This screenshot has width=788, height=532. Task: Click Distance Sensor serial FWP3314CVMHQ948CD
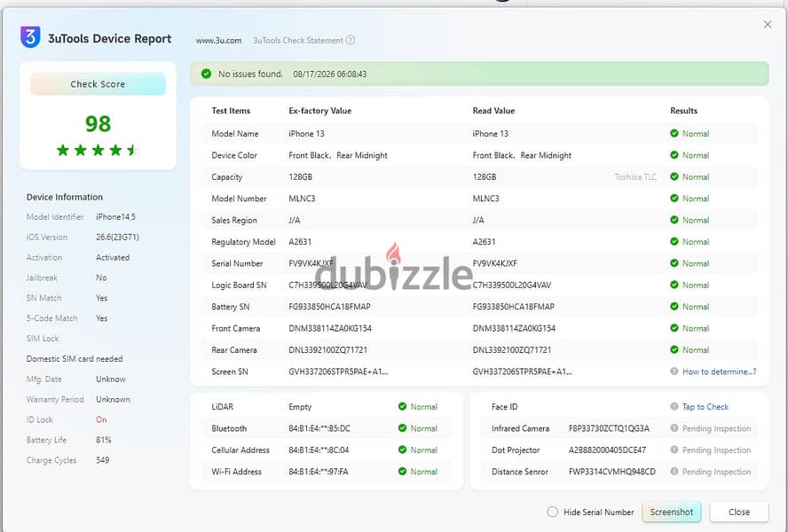[611, 471]
